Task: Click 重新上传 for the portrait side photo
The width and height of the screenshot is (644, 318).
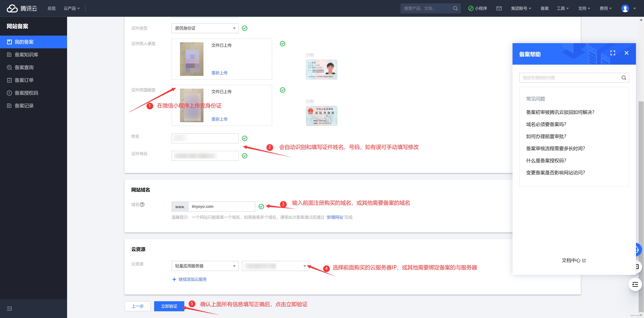Action: pos(219,73)
